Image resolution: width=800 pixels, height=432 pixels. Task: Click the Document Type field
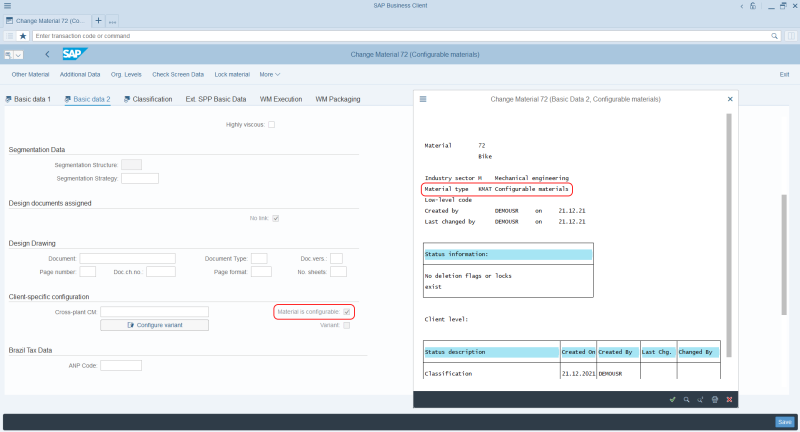tap(259, 259)
